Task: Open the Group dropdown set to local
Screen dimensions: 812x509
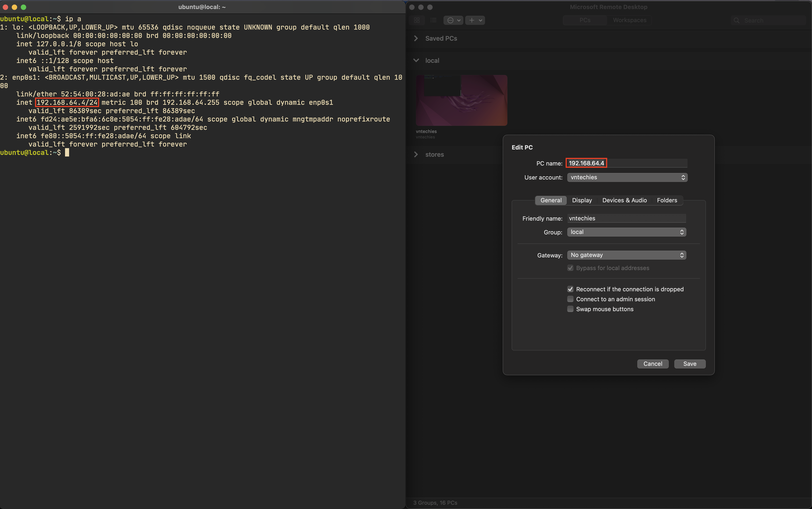Action: tap(626, 232)
